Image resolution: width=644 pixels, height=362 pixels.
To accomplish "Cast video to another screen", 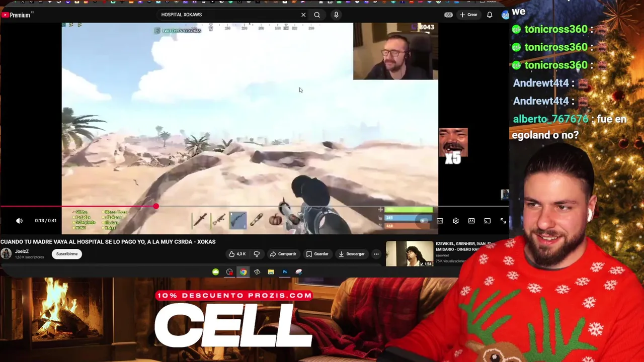I will [x=487, y=221].
